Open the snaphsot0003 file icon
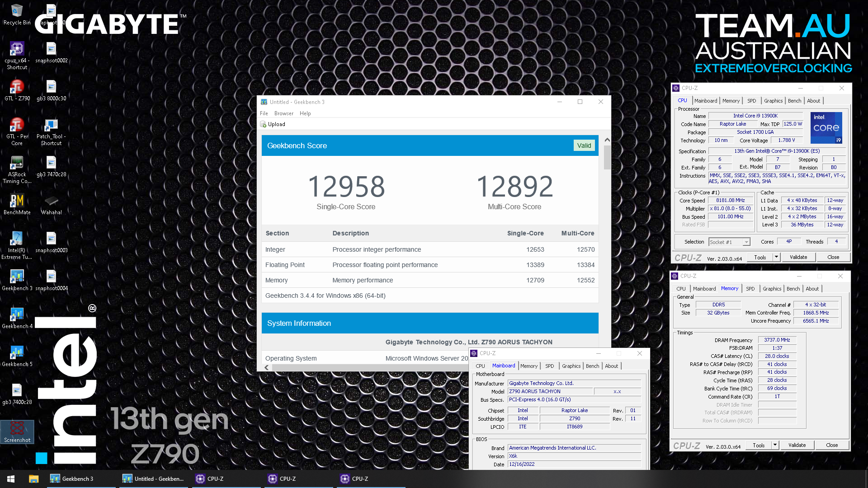This screenshot has height=488, width=868. pos(51,242)
